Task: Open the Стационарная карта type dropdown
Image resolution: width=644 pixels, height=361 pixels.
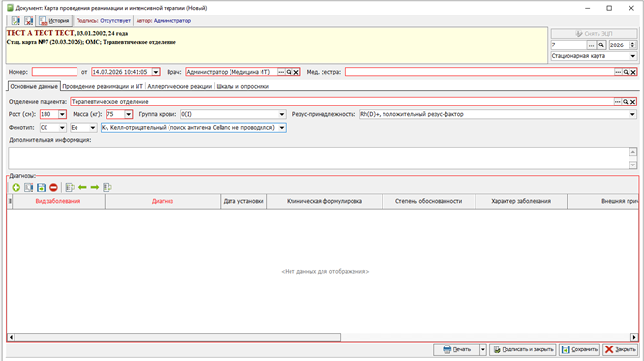Action: (633, 56)
